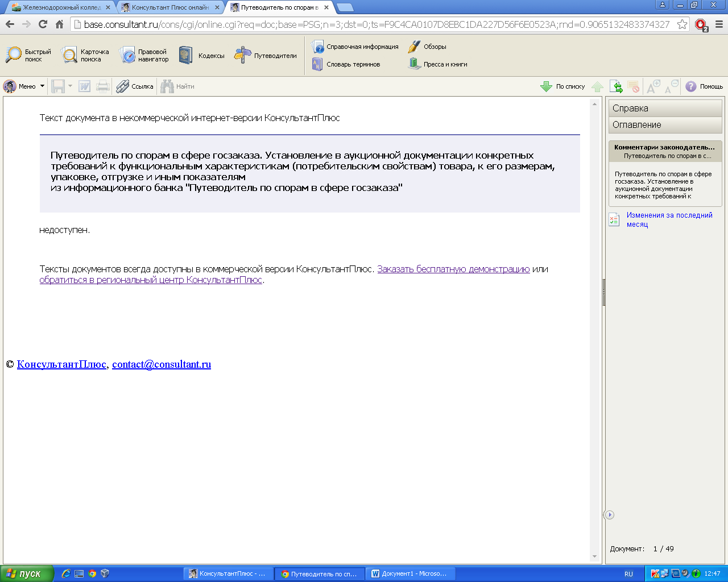Click the print icon
Screen dimensions: 728x582
(103, 86)
